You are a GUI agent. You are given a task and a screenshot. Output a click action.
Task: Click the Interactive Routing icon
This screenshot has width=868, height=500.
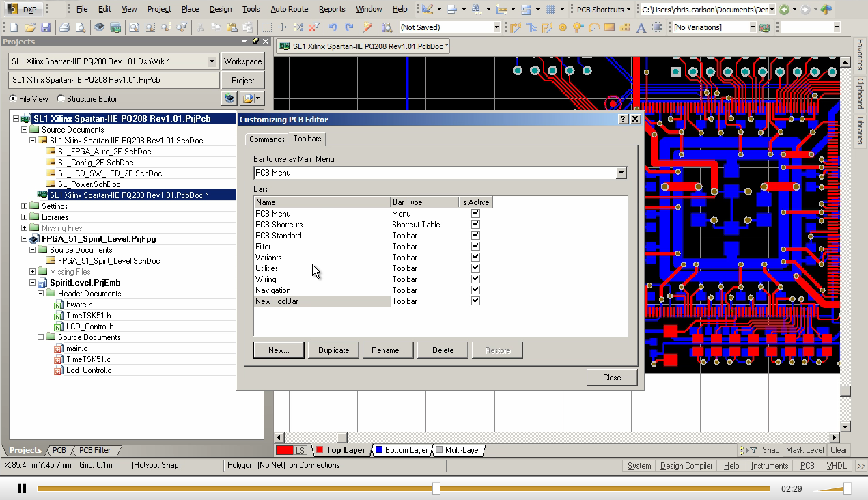[515, 27]
